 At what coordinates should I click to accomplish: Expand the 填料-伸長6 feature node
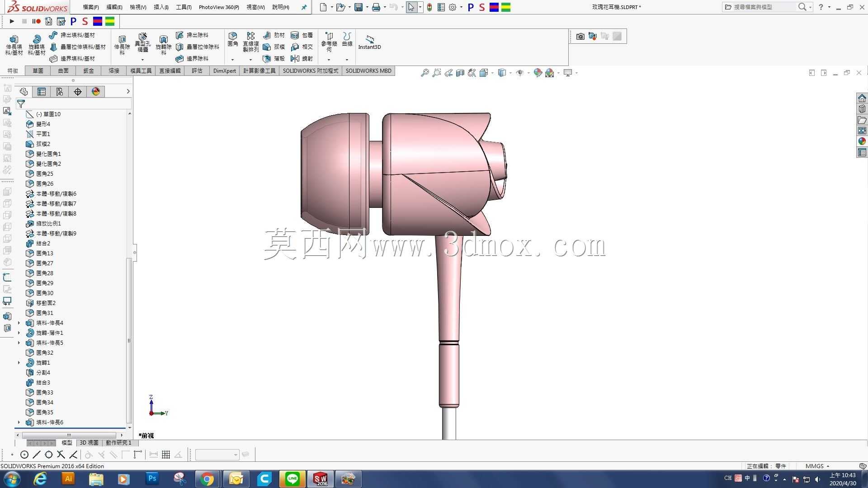click(x=19, y=422)
